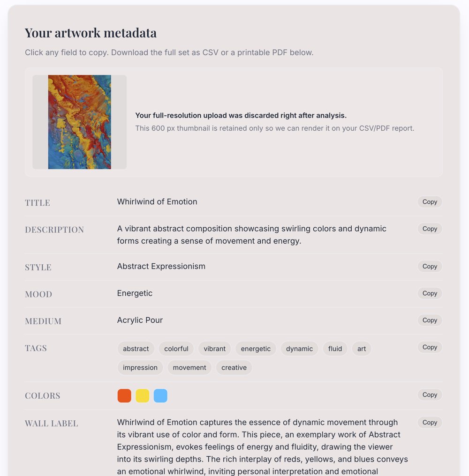Image resolution: width=469 pixels, height=476 pixels.
Task: Copy the Medium value
Action: tap(430, 320)
